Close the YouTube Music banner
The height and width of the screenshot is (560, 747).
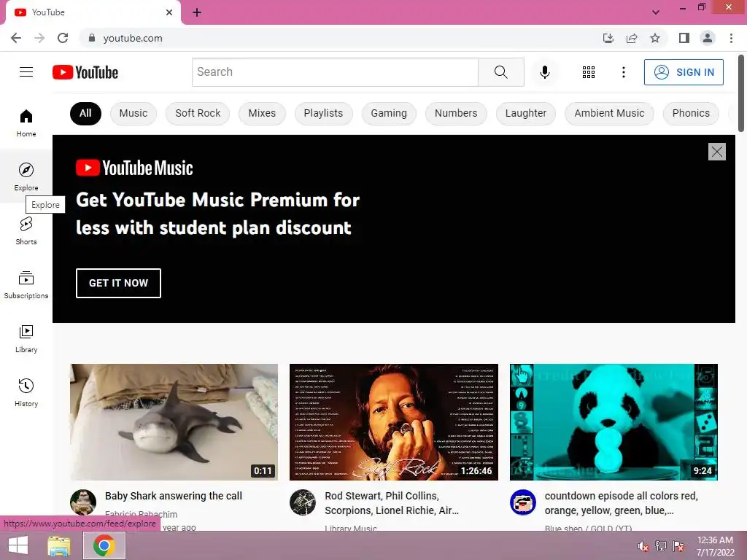(716, 152)
